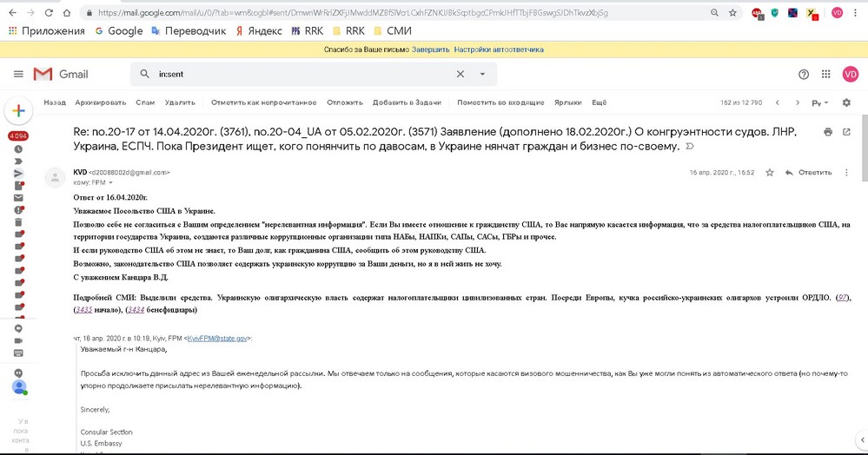Open the 3434 link in message
This screenshot has height=455, width=868.
pos(136,310)
